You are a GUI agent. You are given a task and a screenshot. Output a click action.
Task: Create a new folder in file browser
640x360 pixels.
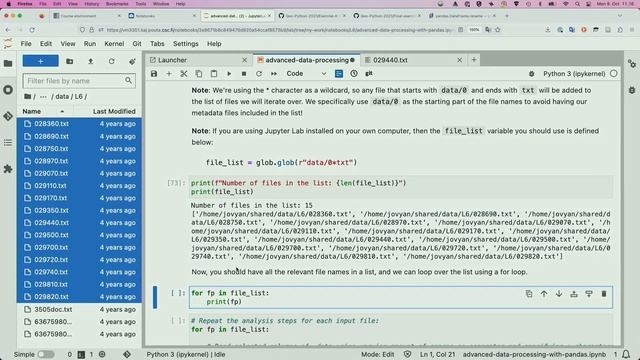(x=70, y=61)
